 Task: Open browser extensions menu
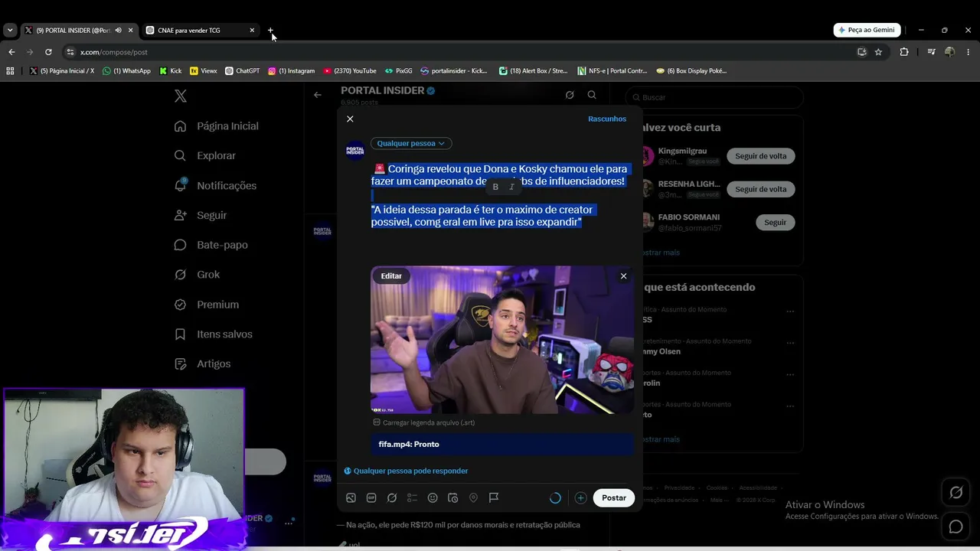(904, 52)
